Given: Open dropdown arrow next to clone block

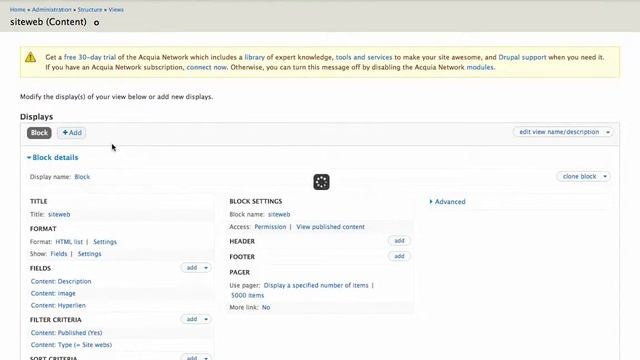Looking at the screenshot, I should click(605, 176).
